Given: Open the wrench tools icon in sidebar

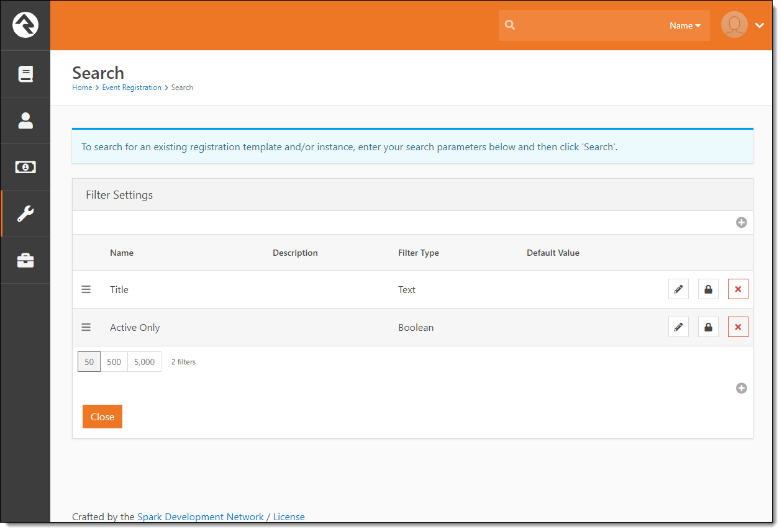Looking at the screenshot, I should tap(25, 214).
